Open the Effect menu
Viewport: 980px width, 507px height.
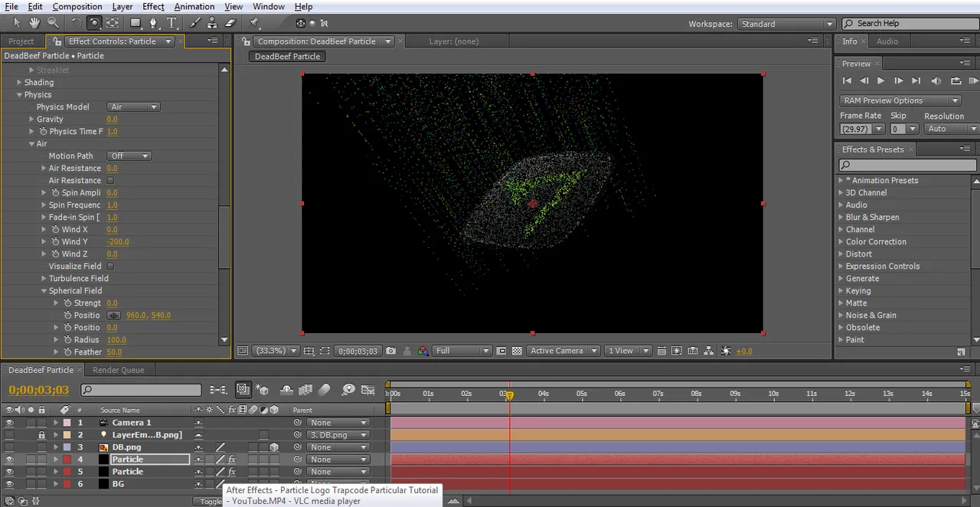[153, 7]
